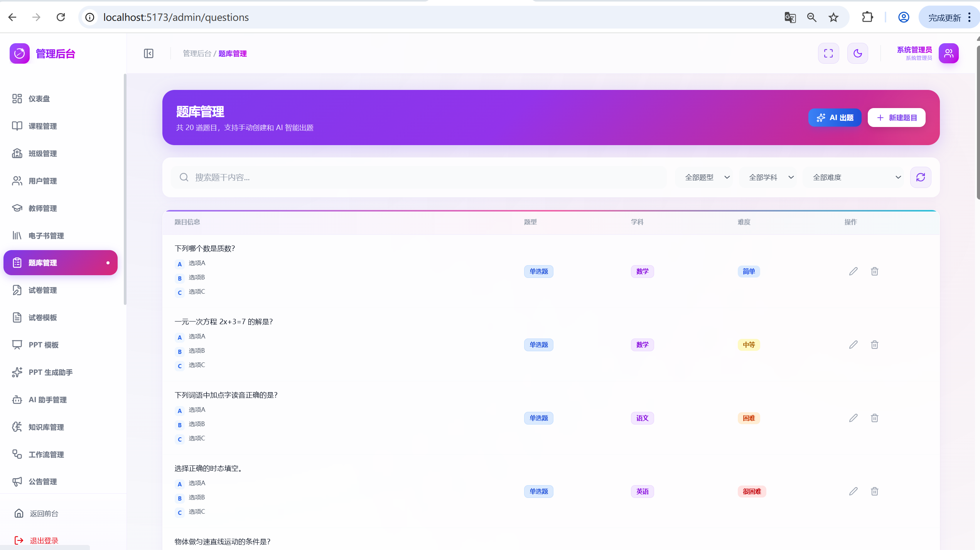Open AI 助手管理 in the sidebar

[x=61, y=399]
